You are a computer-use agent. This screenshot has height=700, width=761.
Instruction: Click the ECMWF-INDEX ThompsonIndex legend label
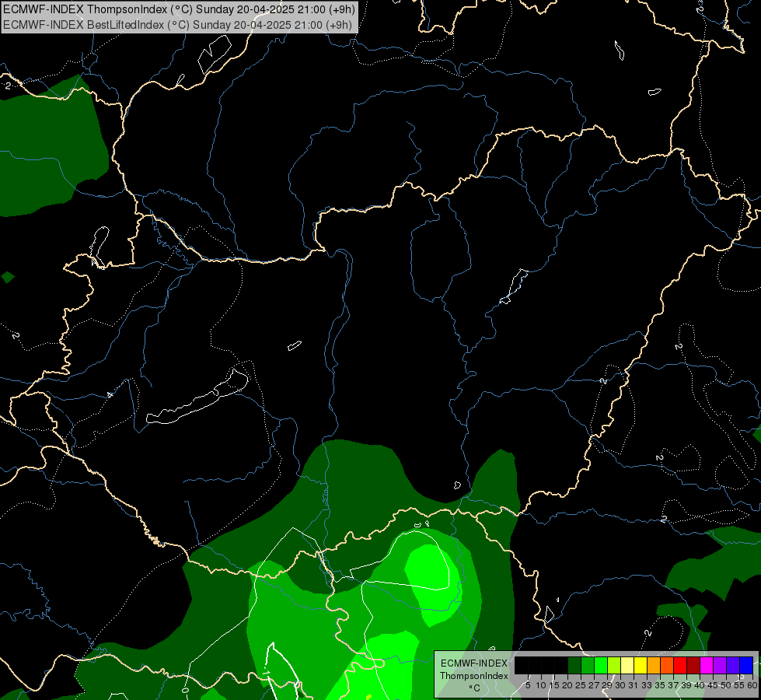coord(474,670)
